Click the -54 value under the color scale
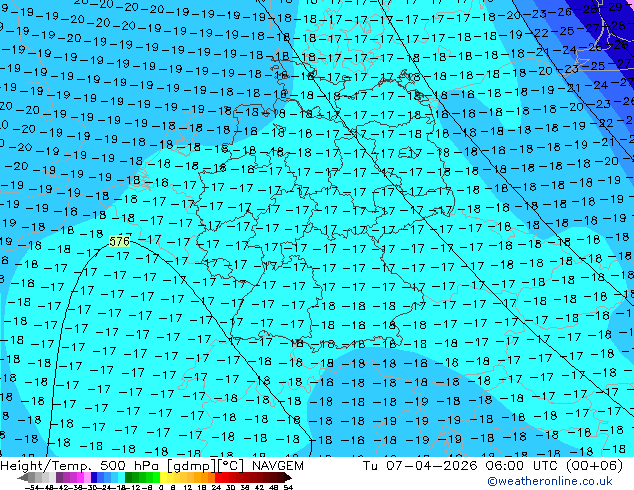The image size is (634, 490). click(32, 487)
